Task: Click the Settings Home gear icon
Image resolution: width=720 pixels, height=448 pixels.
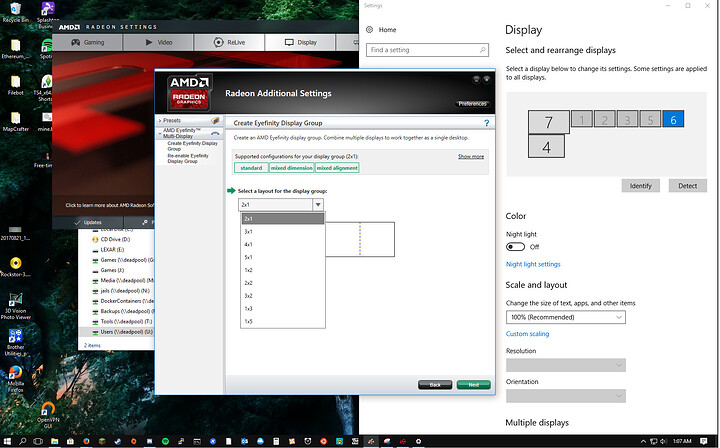Action: pos(370,29)
